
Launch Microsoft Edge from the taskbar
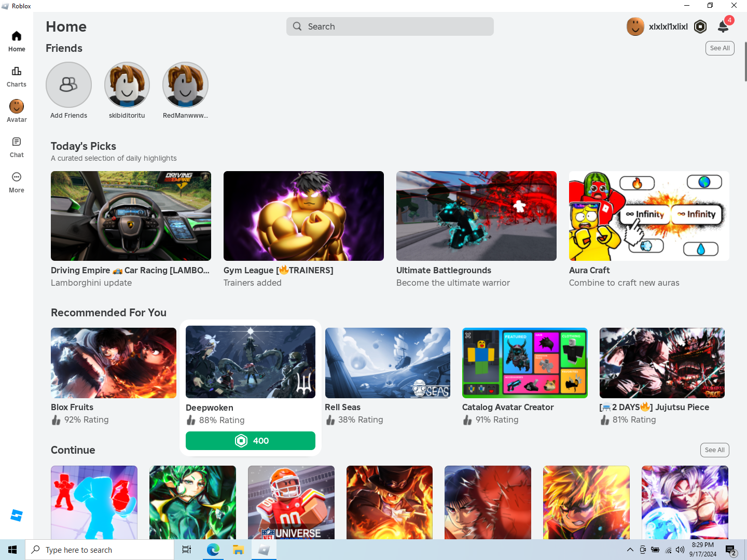click(213, 550)
